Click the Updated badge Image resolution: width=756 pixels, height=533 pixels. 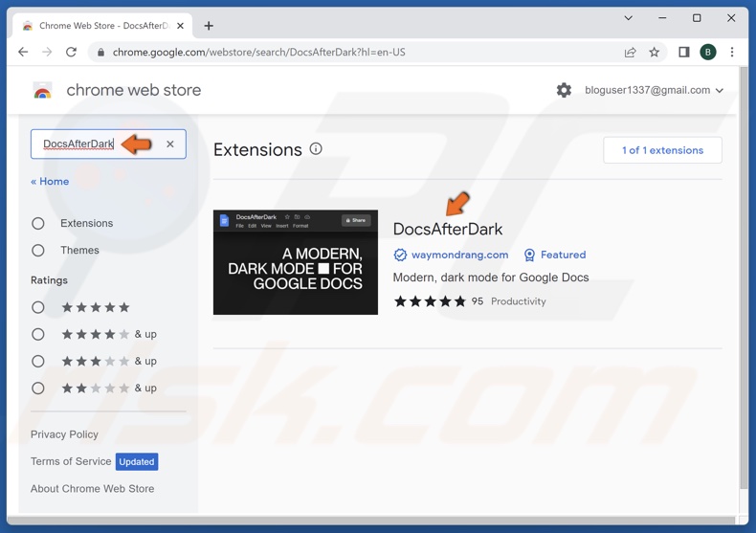tap(137, 461)
